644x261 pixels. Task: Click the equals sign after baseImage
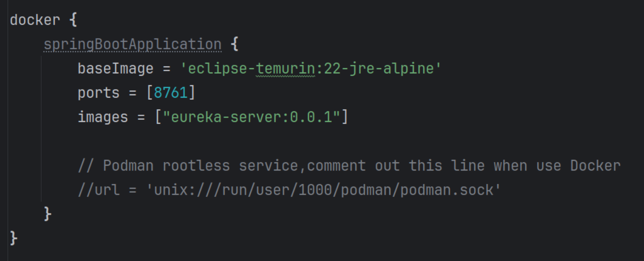(167, 69)
